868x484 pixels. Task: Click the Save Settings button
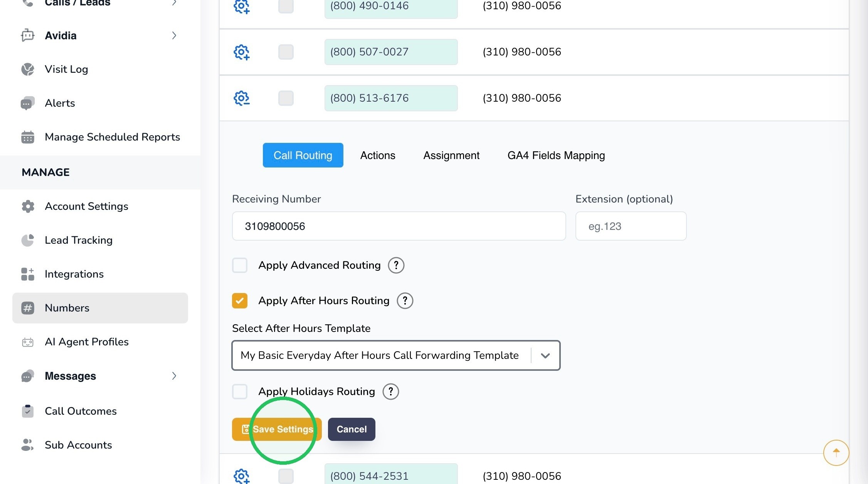[277, 429]
